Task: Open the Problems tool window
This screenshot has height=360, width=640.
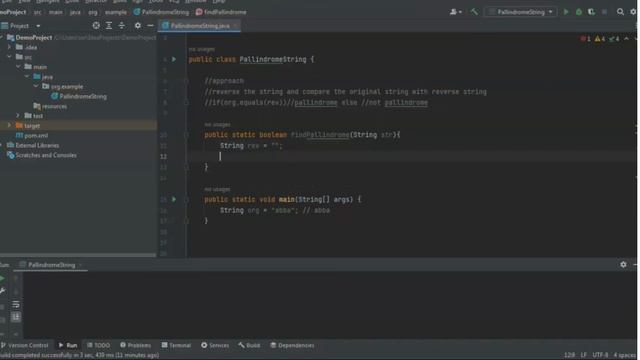Action: [136, 345]
